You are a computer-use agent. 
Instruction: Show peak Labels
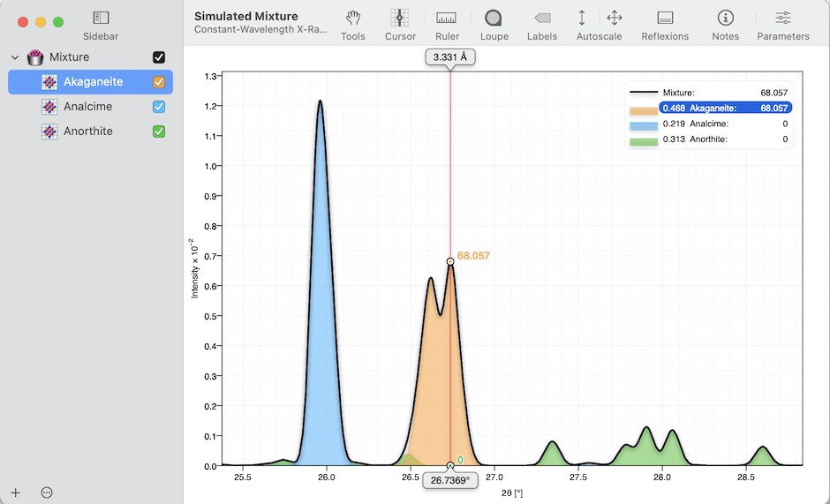click(x=542, y=19)
